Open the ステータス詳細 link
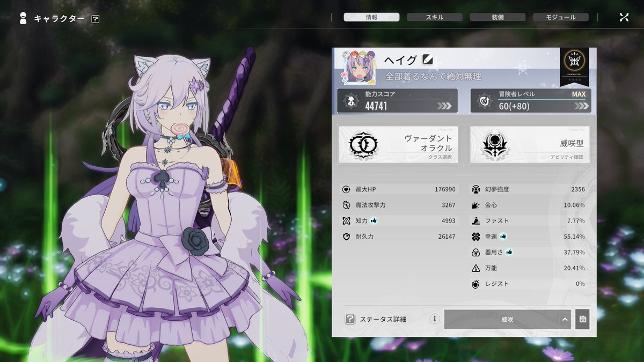644x362 pixels. (383, 319)
